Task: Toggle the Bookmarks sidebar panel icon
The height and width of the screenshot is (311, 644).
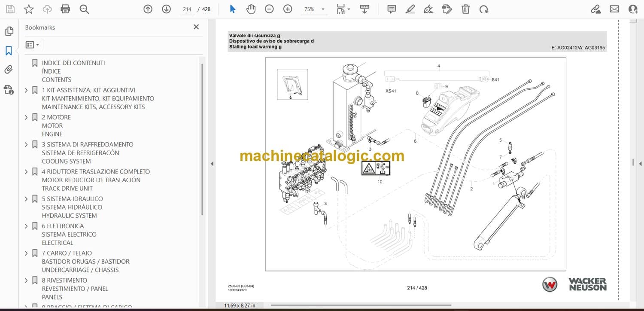Action: coord(9,51)
